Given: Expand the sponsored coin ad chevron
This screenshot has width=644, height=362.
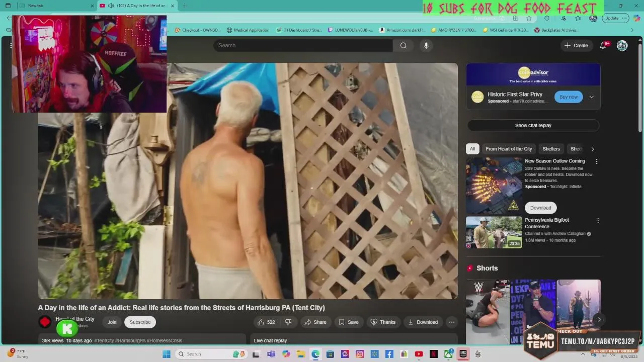Looking at the screenshot, I should (592, 97).
